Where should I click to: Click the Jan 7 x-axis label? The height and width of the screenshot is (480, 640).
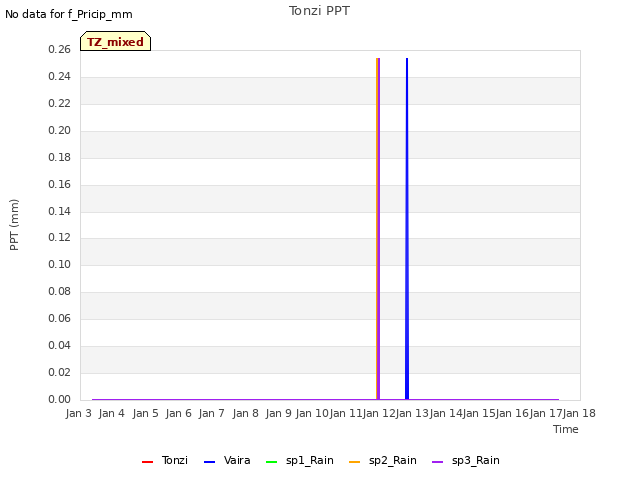(x=211, y=413)
